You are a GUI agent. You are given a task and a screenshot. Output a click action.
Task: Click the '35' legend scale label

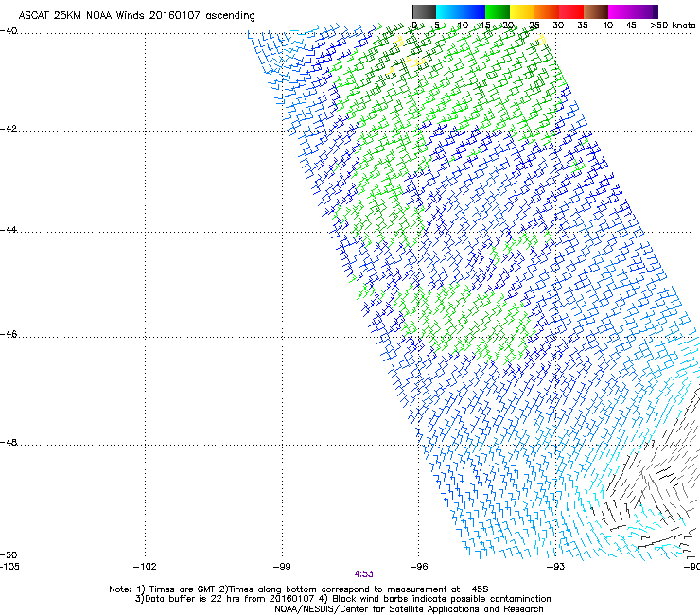pyautogui.click(x=583, y=26)
